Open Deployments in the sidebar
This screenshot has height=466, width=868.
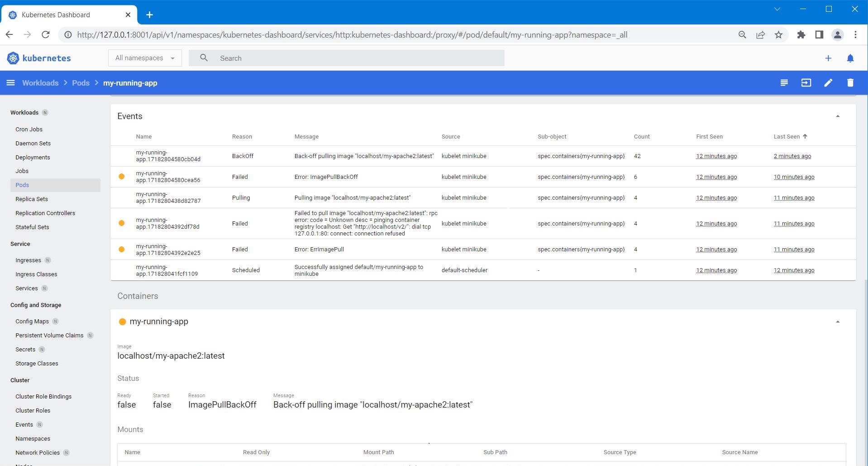[x=33, y=158]
